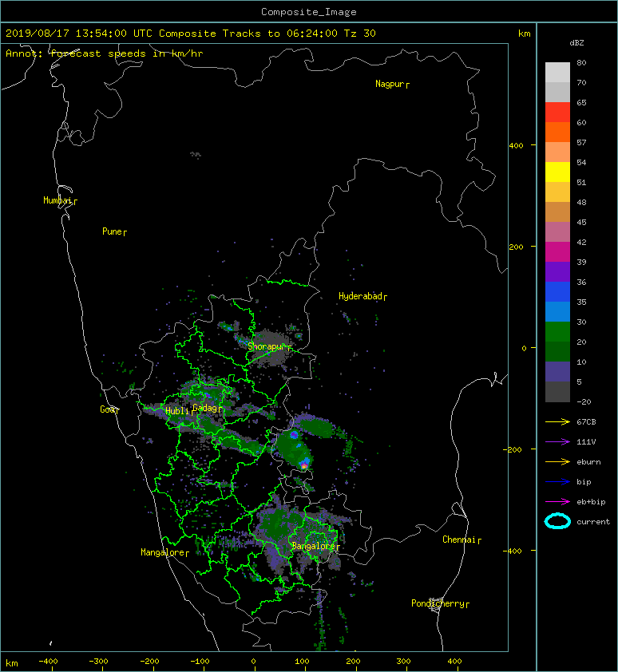Click the 400 km vertical axis tick label

[517, 146]
